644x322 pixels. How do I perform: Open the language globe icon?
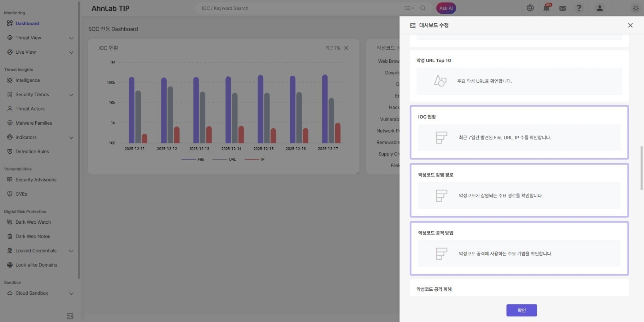530,8
